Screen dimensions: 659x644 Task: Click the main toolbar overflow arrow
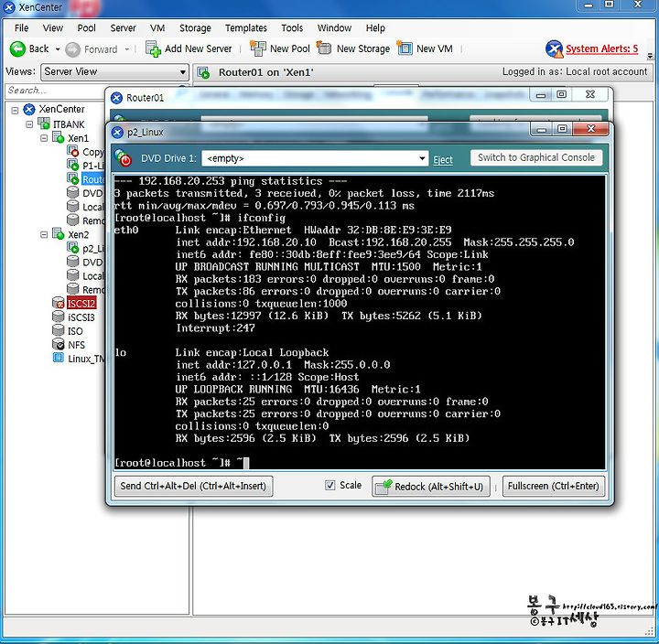tap(650, 56)
